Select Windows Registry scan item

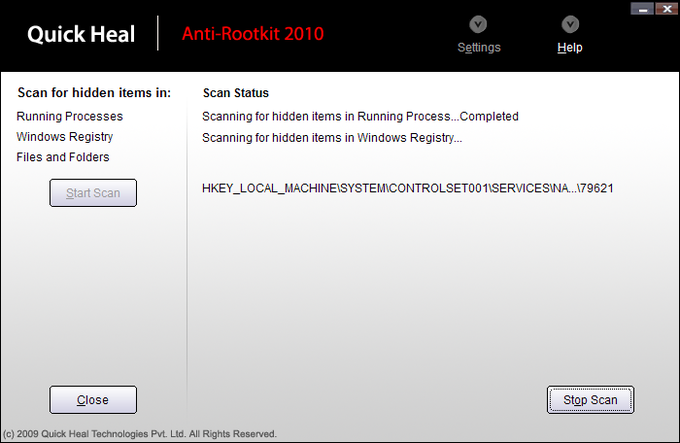tap(65, 137)
